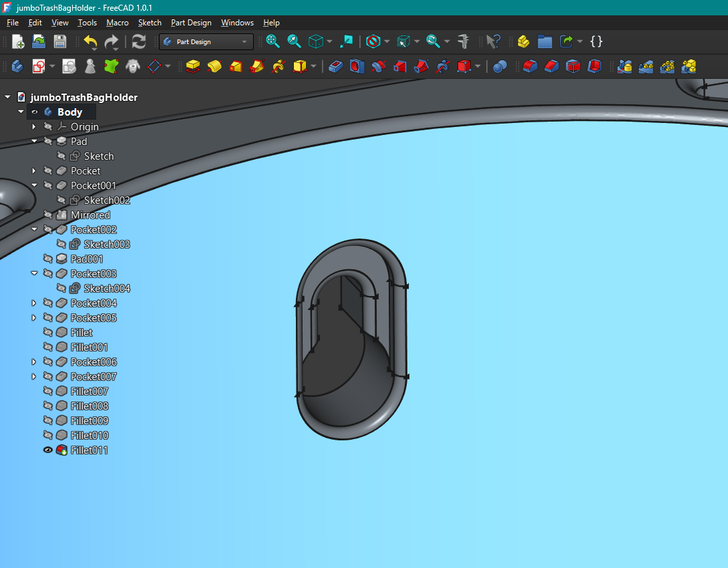Toggle visibility of the Body item
Viewport: 728px width, 568px height.
pos(34,112)
